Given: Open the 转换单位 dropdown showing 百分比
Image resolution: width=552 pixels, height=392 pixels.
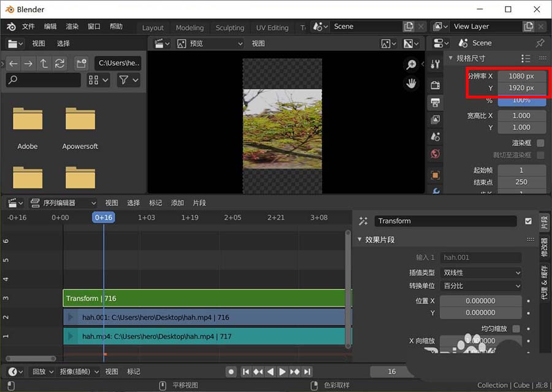Looking at the screenshot, I should click(481, 286).
